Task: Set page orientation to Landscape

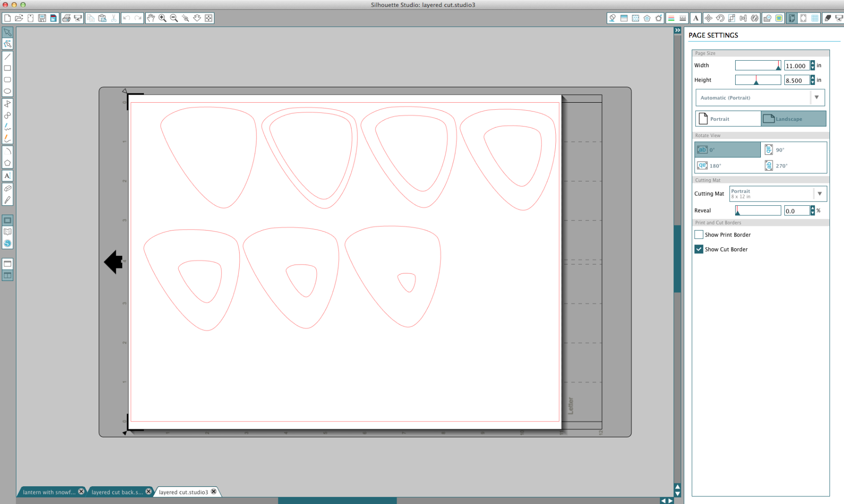Action: 794,119
